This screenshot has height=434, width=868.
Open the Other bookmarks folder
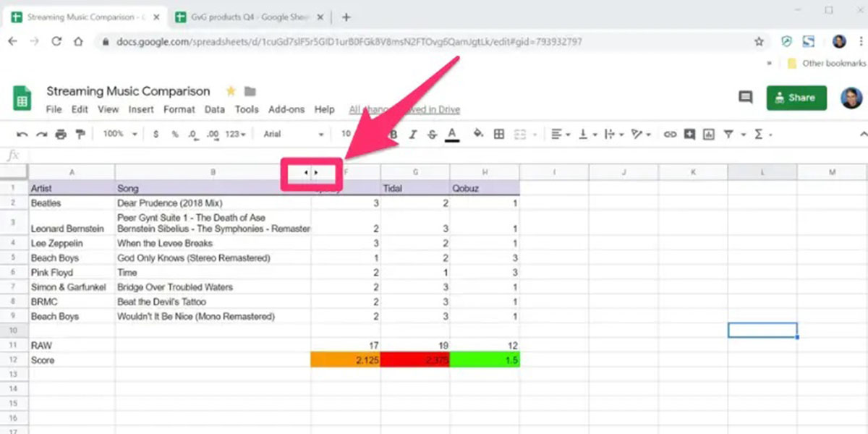click(826, 64)
